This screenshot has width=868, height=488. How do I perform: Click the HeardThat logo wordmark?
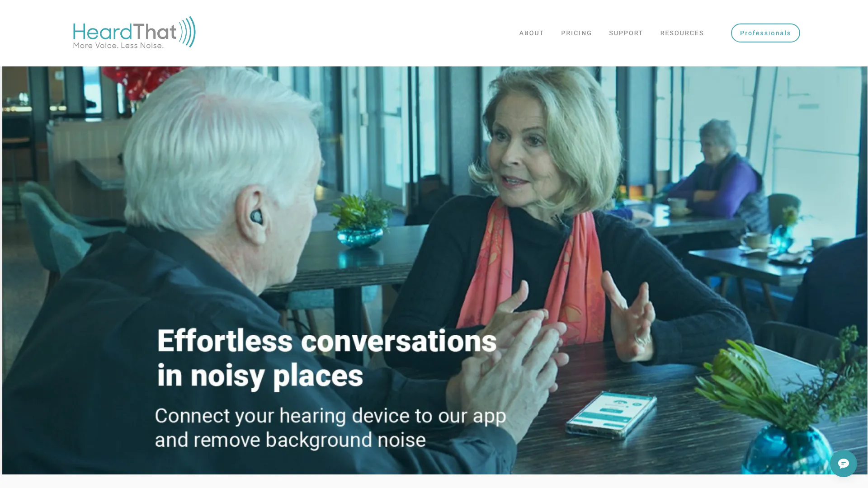[125, 32]
